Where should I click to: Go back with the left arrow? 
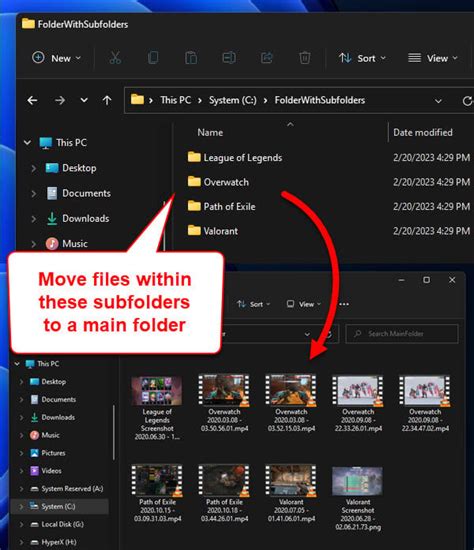(x=32, y=101)
